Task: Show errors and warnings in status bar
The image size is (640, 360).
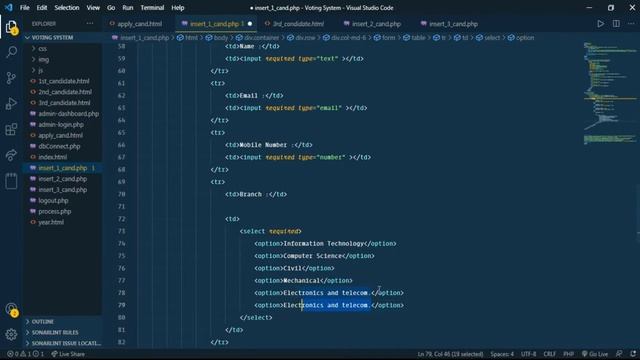Action: click(x=25, y=354)
